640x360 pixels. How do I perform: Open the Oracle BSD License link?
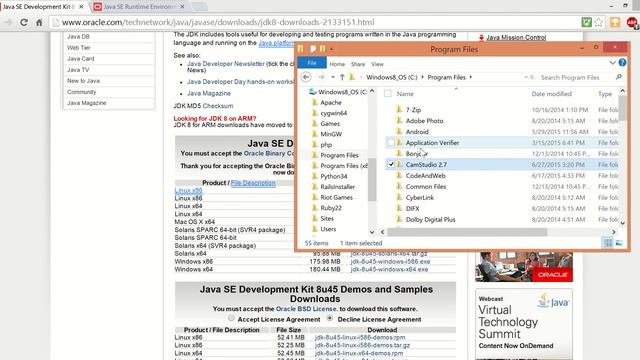[x=306, y=309]
